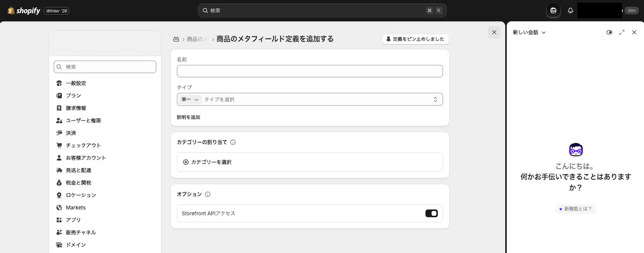The height and width of the screenshot is (253, 644).
Task: Toggle Storefront APIアクセス switch
Action: coord(431,213)
